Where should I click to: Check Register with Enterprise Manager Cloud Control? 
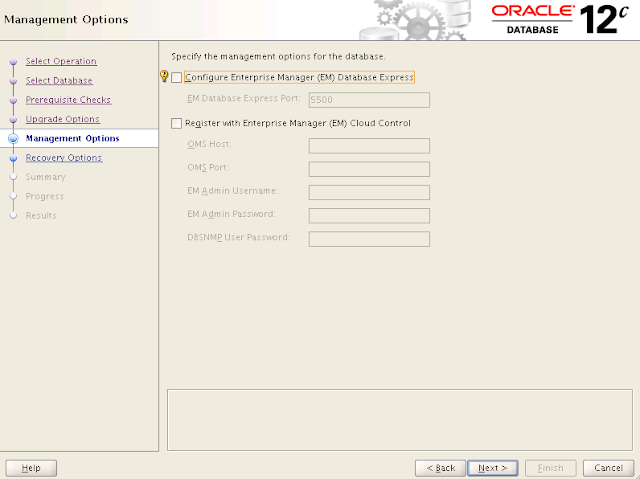[176, 123]
